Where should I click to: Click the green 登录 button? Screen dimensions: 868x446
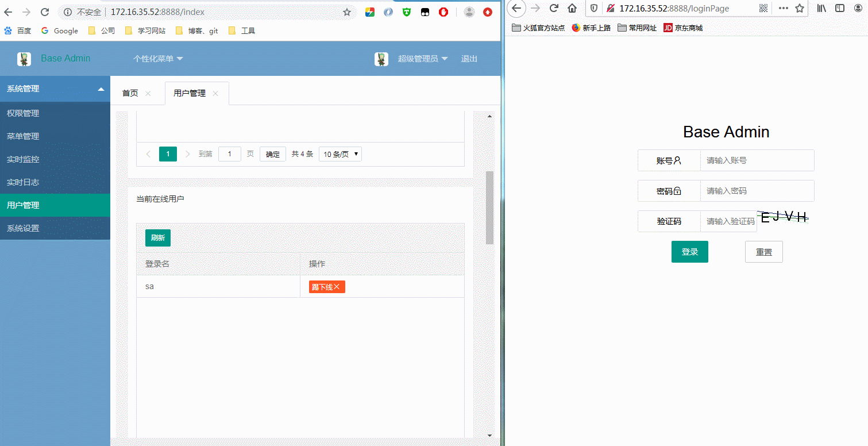pos(690,252)
